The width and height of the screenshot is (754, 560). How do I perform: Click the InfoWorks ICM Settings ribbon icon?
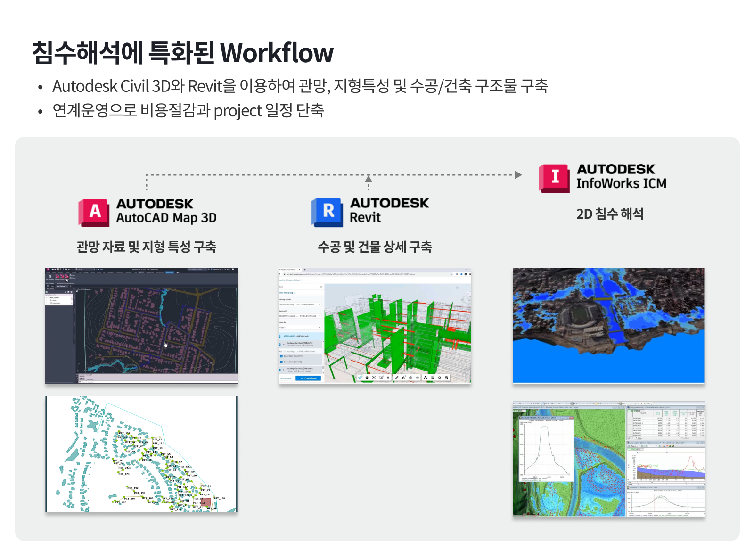pos(57,277)
